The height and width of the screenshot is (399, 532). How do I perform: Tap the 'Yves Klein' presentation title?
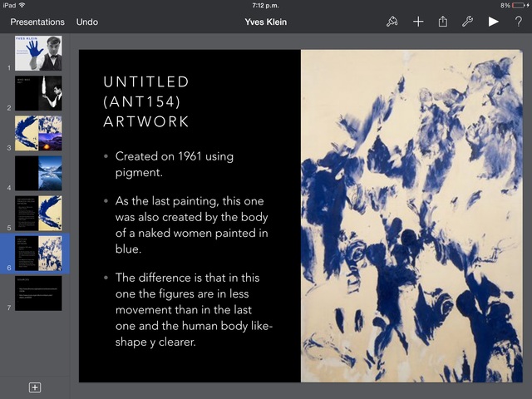[266, 22]
